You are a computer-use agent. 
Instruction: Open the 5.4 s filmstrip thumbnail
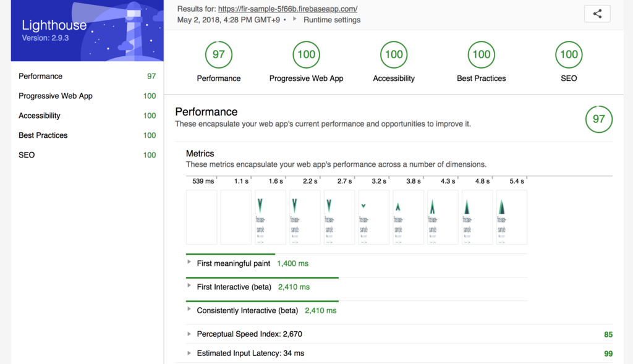(511, 217)
